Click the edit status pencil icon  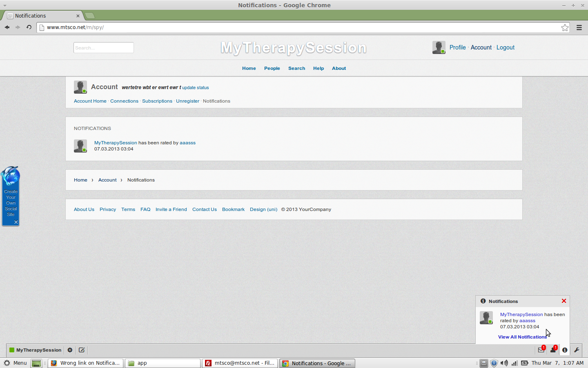[82, 350]
